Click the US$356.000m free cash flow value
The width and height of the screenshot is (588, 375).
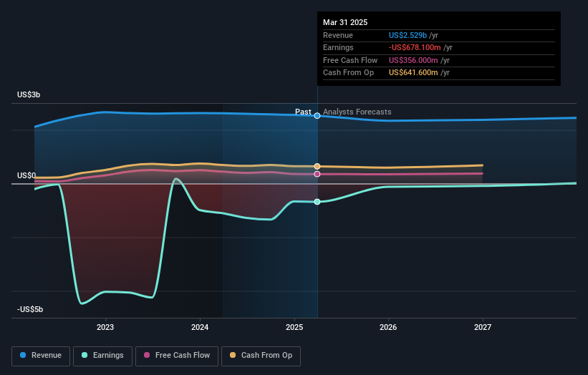click(413, 60)
